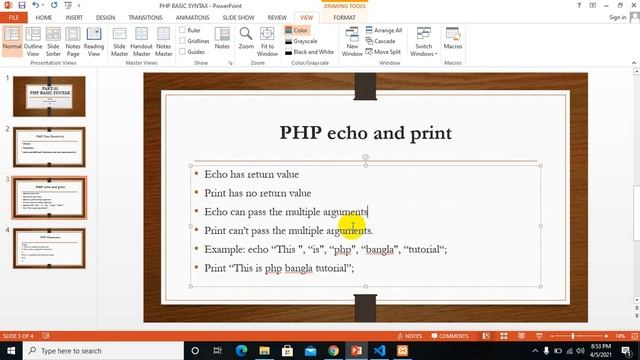Open the SLIDE SHOW tab
The image size is (640, 360).
click(x=238, y=18)
